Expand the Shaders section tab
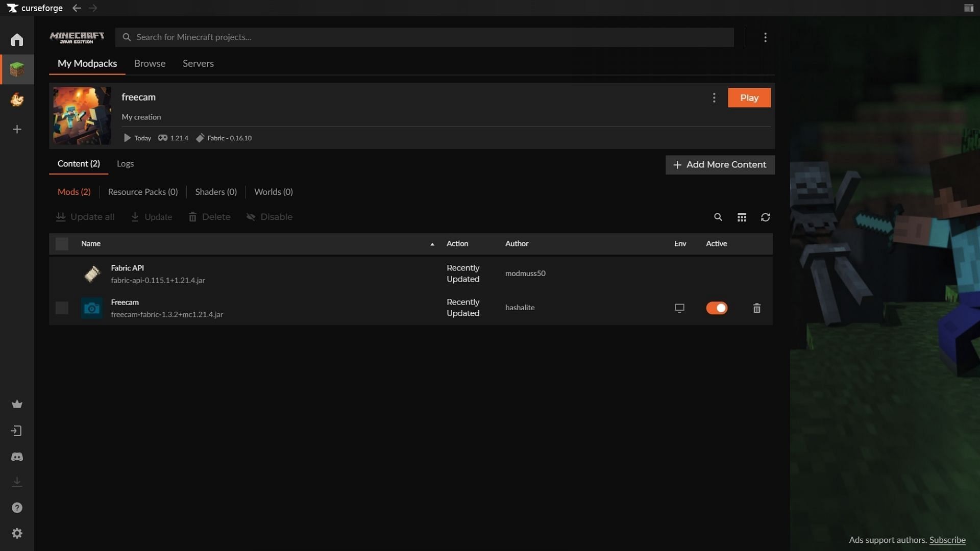 coord(215,192)
